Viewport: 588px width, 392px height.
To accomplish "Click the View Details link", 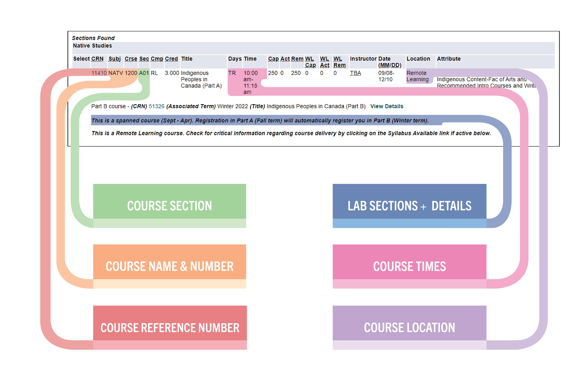I will pos(387,106).
